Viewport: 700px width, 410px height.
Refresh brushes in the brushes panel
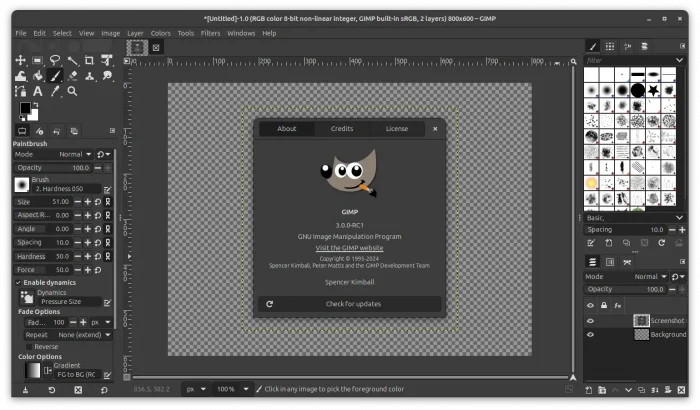(x=662, y=243)
